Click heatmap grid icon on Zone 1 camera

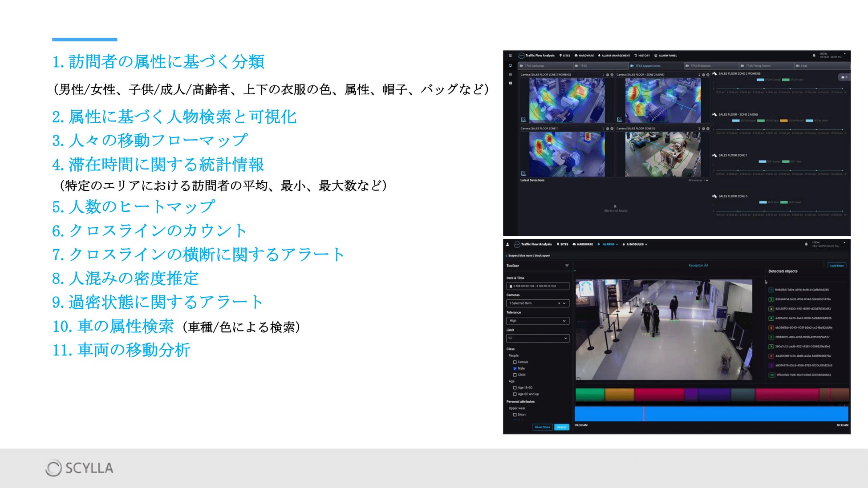[x=523, y=173]
